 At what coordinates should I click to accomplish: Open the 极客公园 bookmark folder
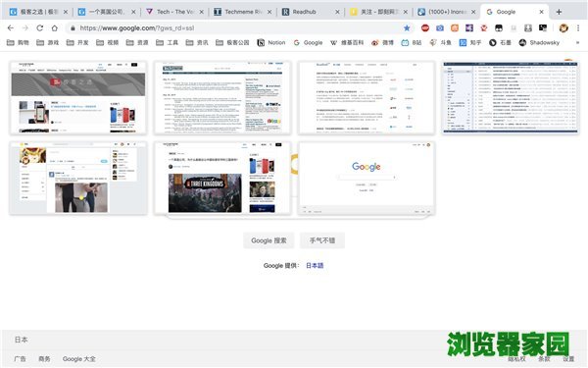coord(232,43)
